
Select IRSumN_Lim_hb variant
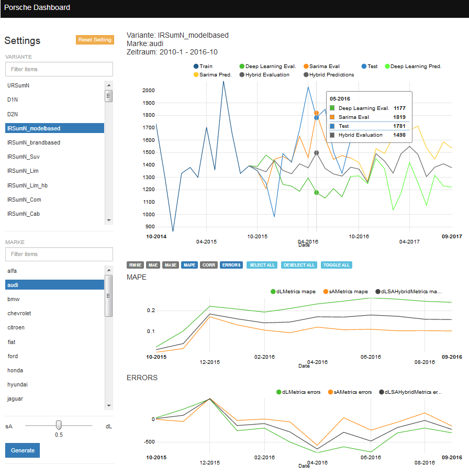(x=54, y=185)
